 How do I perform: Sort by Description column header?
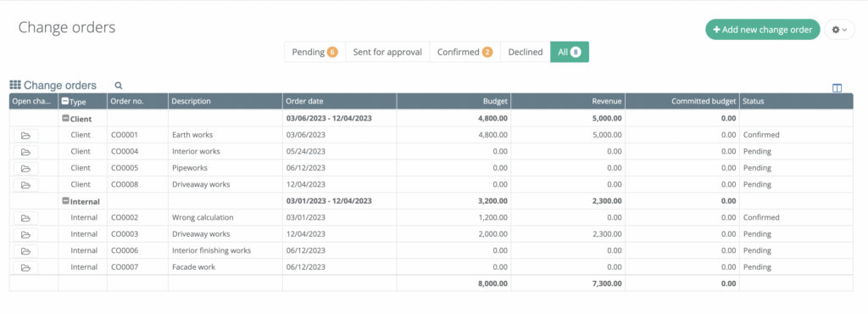225,101
